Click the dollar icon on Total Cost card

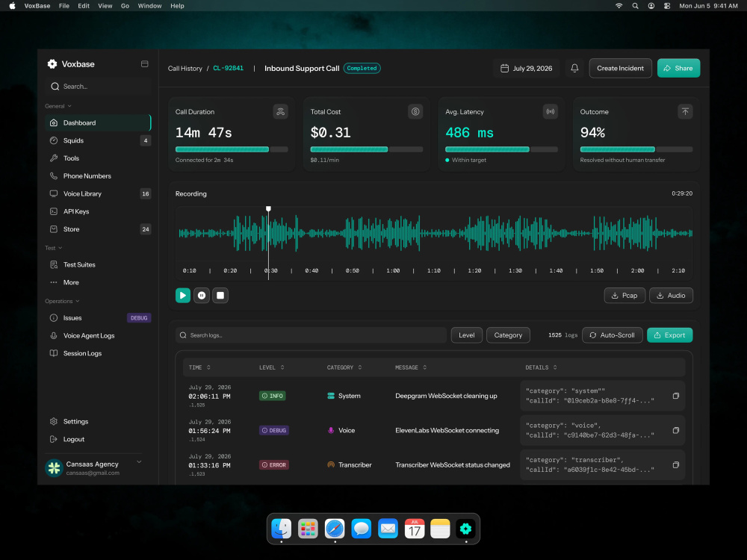point(415,112)
